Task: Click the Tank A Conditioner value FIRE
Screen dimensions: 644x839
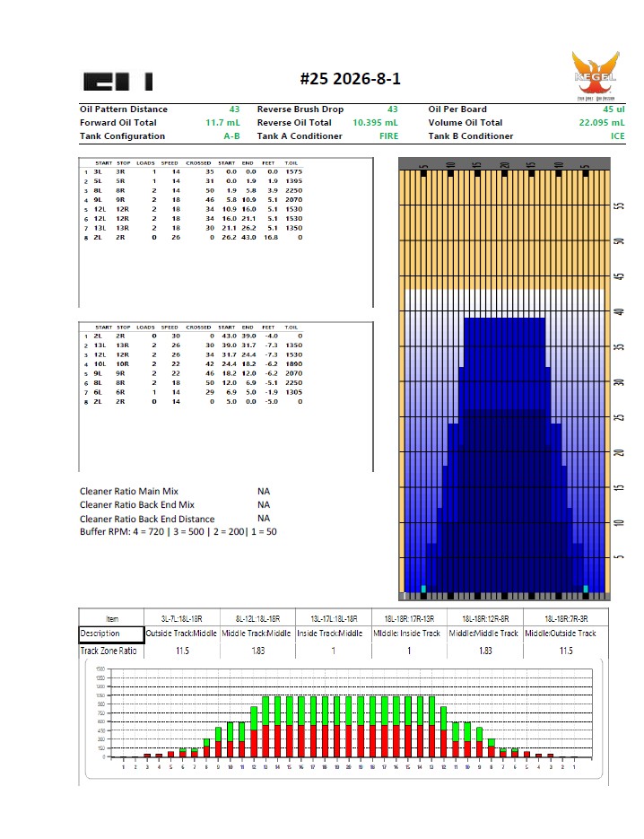Action: pyautogui.click(x=389, y=135)
